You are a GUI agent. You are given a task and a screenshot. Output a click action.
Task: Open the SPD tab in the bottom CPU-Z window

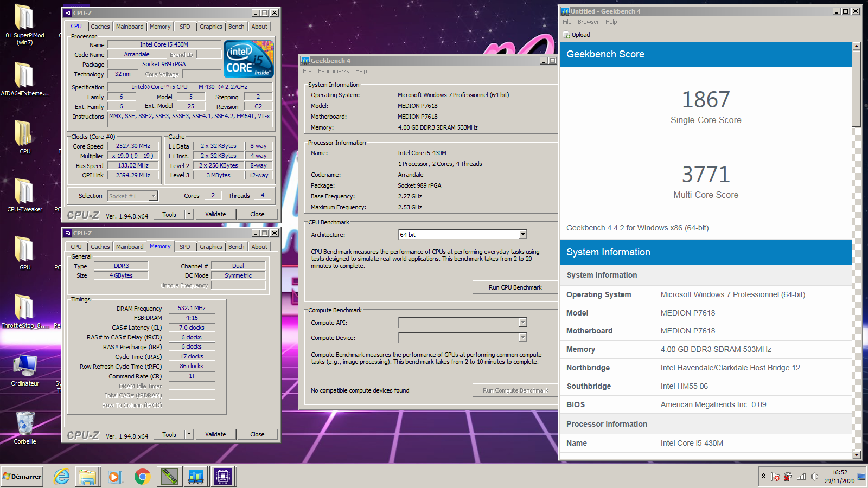pos(185,247)
